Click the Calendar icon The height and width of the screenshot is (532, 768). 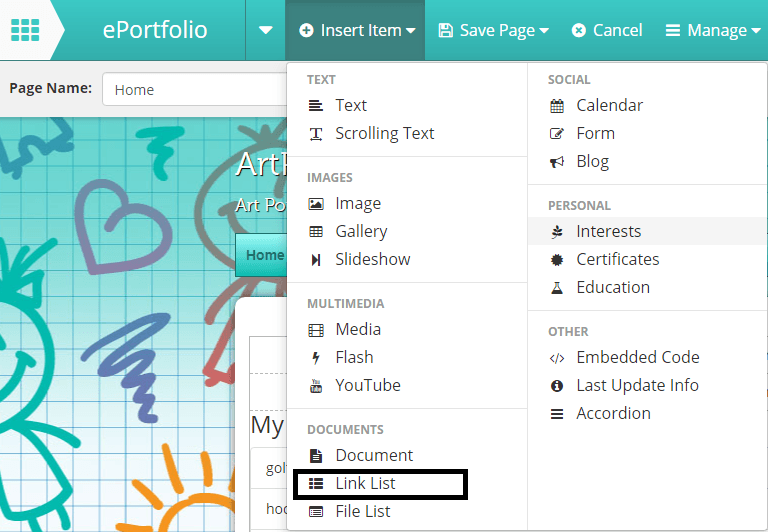(557, 106)
